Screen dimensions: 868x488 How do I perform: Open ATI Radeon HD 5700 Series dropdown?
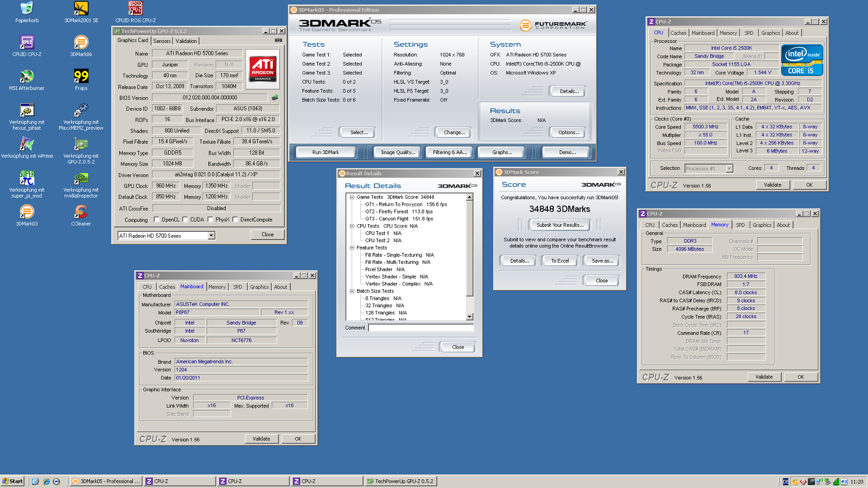tap(212, 236)
